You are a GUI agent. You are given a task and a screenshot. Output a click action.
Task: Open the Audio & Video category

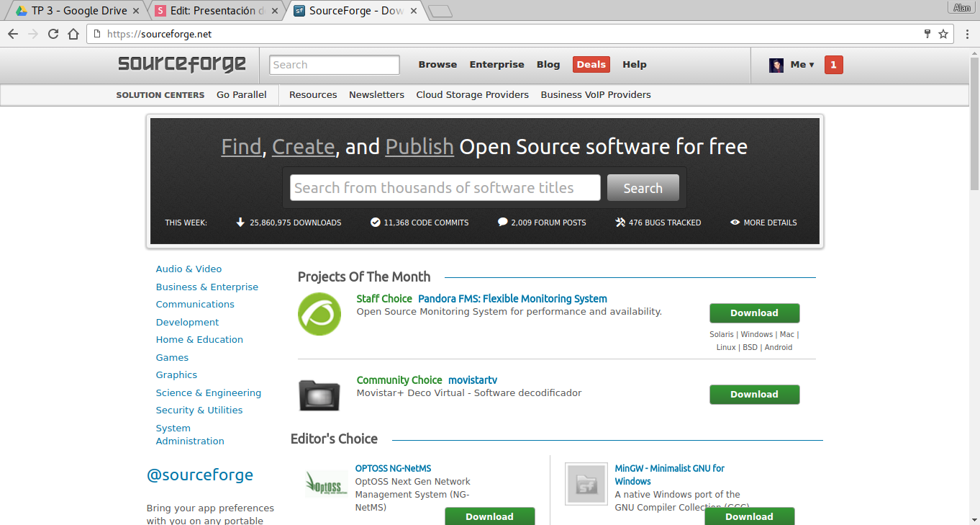(189, 269)
